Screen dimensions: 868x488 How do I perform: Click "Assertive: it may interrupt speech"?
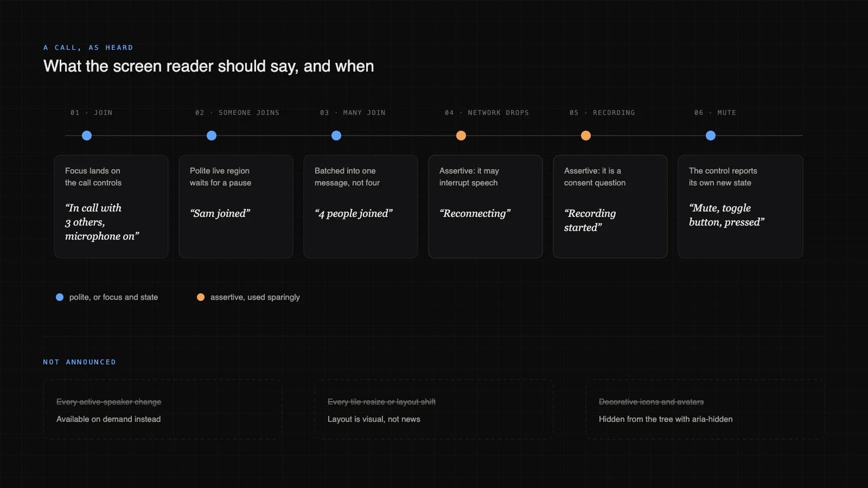[x=469, y=177]
